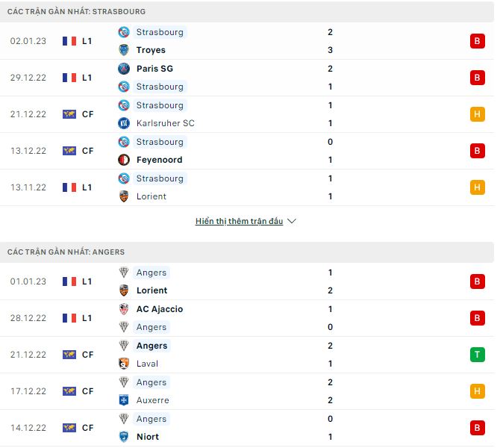Select the 'Các trận gần nhất: Angers' header
500x448 pixels.
tap(66, 252)
